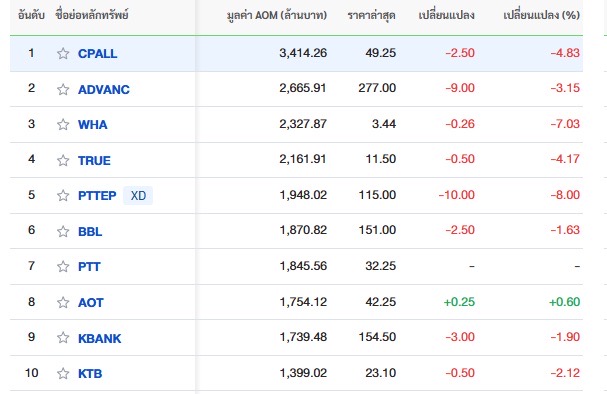Click the star icon beside KTB

63,373
